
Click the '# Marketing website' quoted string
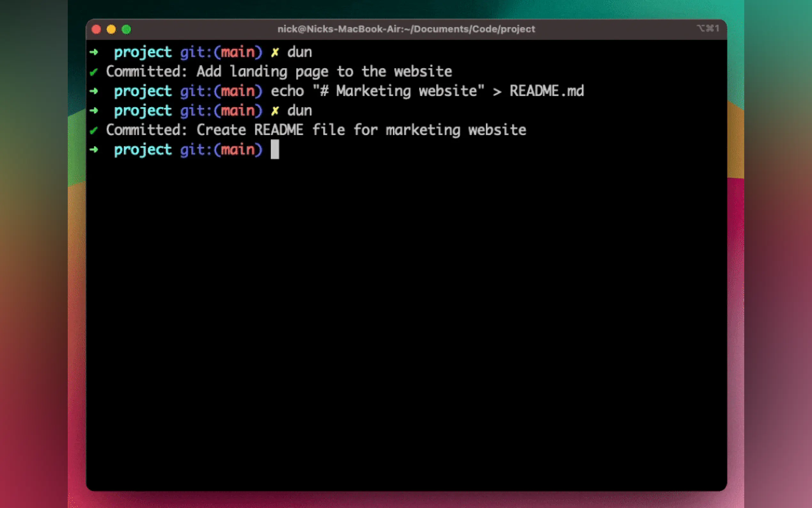click(398, 91)
